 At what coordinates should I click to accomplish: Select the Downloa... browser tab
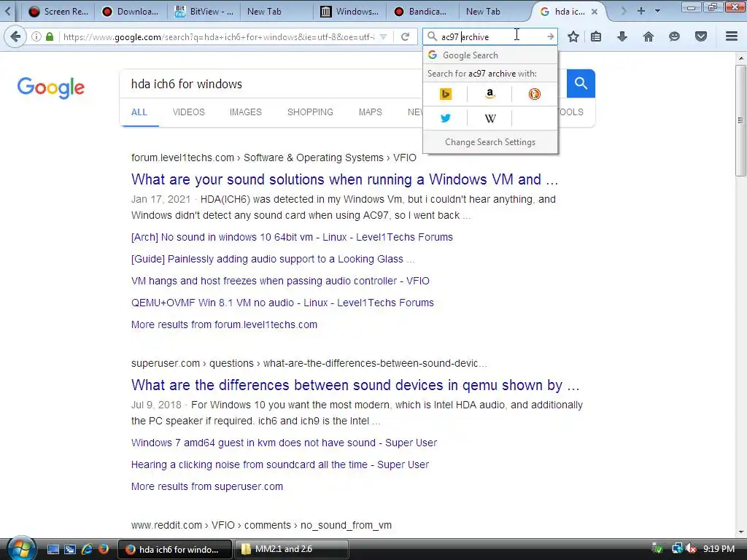(131, 12)
